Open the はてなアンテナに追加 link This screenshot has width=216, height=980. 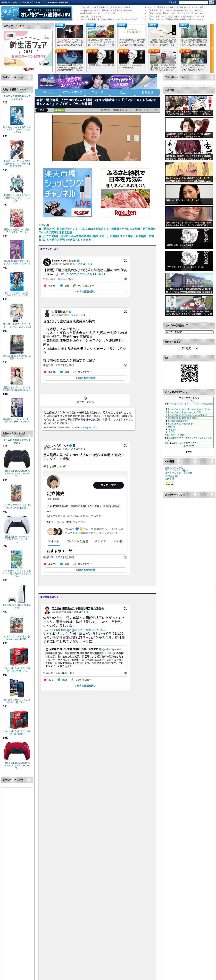(176, 471)
